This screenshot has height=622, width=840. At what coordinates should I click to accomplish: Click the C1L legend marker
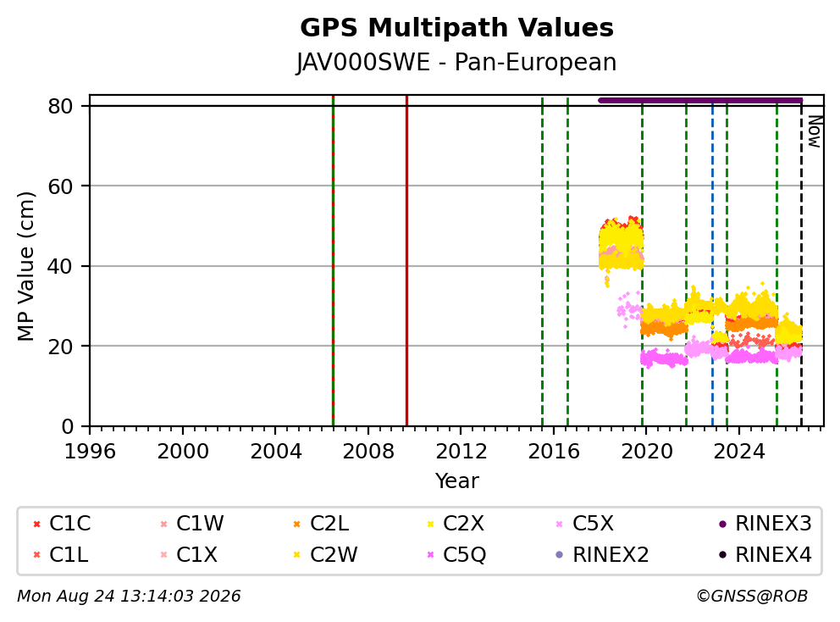click(36, 555)
